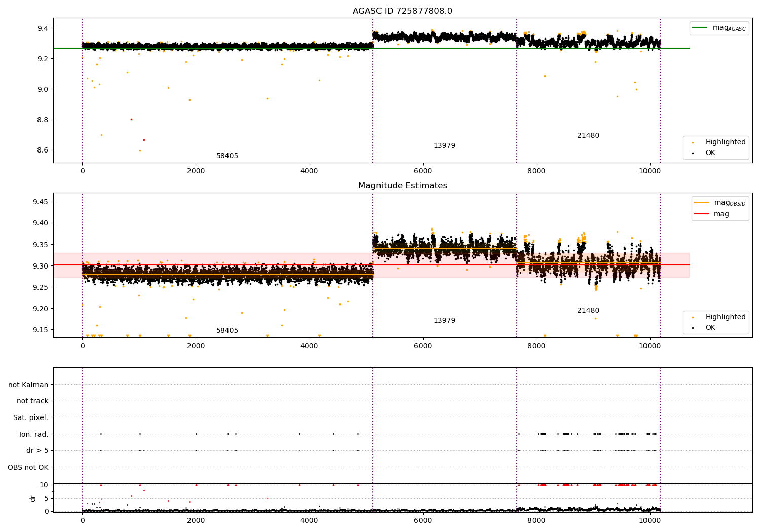Click the 9.45 y-axis tick label
This screenshot has height=532, width=760.
(x=41, y=202)
